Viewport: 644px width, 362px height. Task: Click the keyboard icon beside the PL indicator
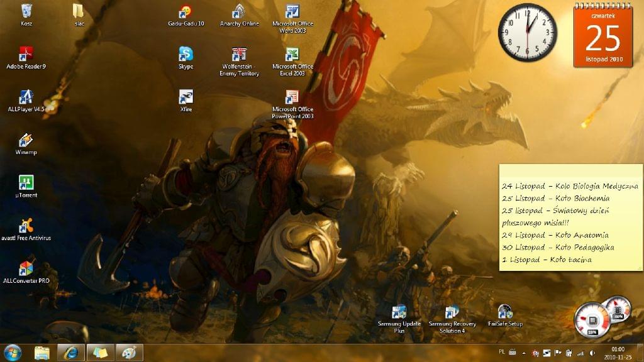point(512,352)
